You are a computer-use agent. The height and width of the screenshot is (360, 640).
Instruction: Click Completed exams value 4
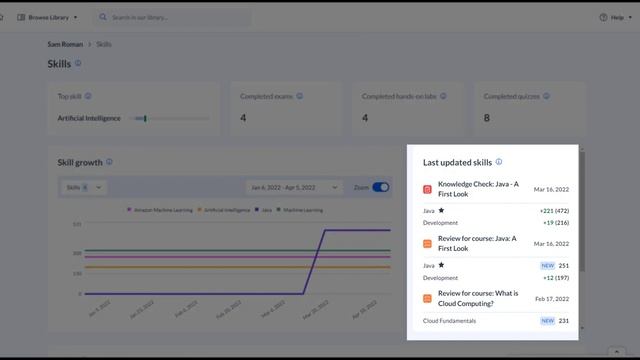point(243,118)
